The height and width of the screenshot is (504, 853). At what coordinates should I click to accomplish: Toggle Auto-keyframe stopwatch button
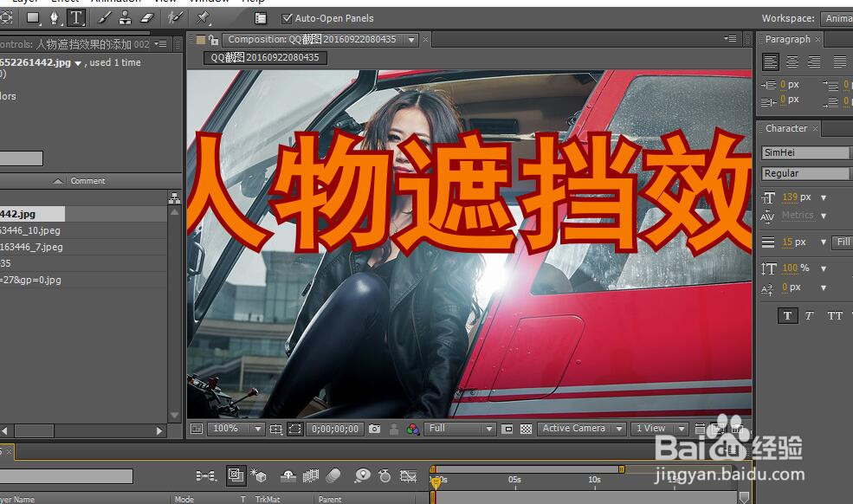pos(384,476)
